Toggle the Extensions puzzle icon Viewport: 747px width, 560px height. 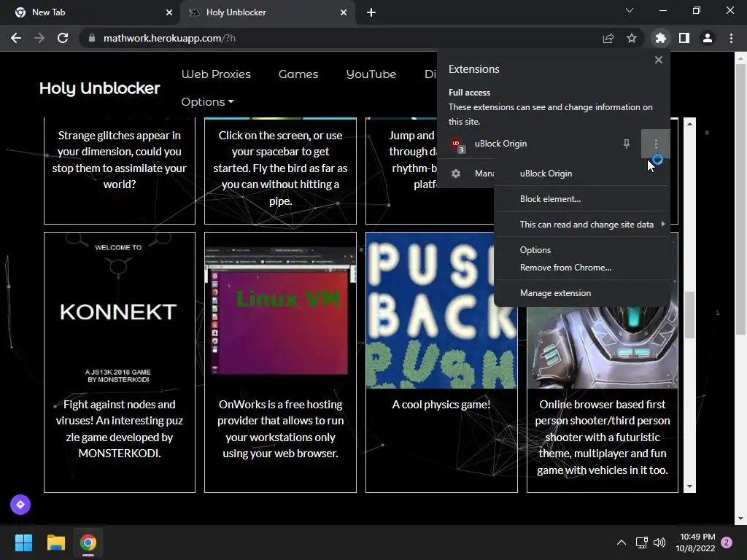pos(660,38)
